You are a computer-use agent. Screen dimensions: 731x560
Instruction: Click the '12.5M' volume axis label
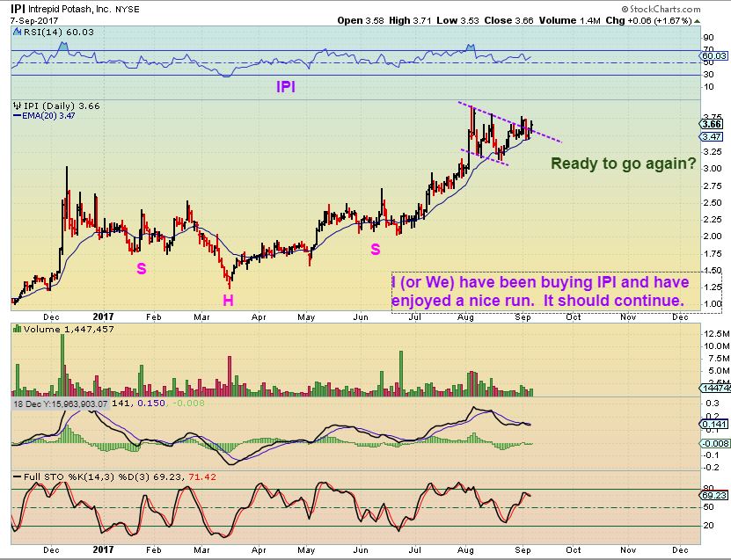[x=717, y=333]
